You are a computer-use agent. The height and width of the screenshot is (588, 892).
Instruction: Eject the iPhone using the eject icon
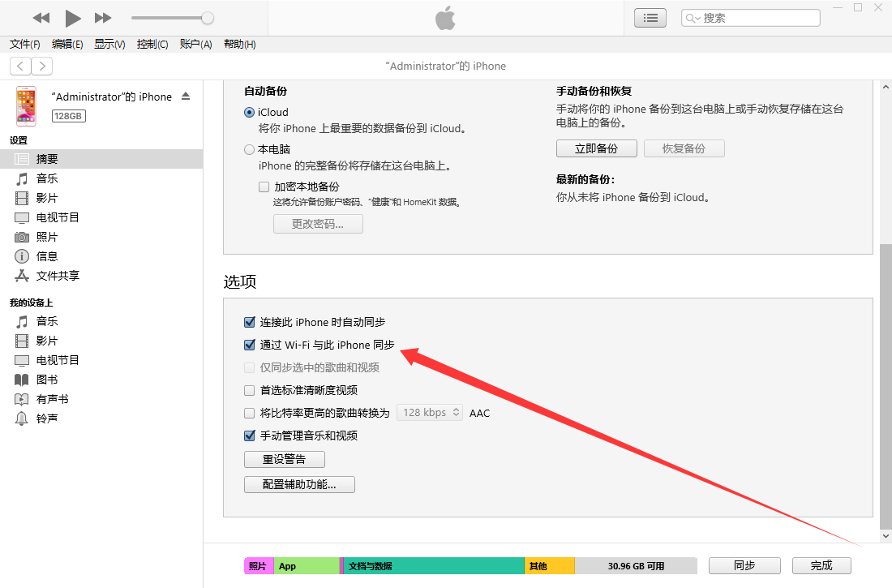click(x=186, y=96)
